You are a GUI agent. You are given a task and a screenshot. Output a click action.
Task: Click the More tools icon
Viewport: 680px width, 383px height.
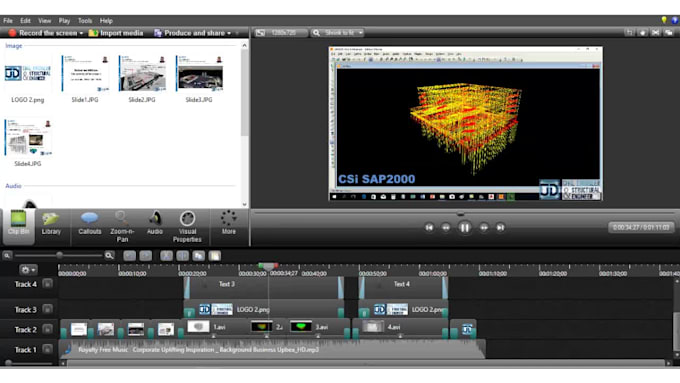[x=229, y=223]
